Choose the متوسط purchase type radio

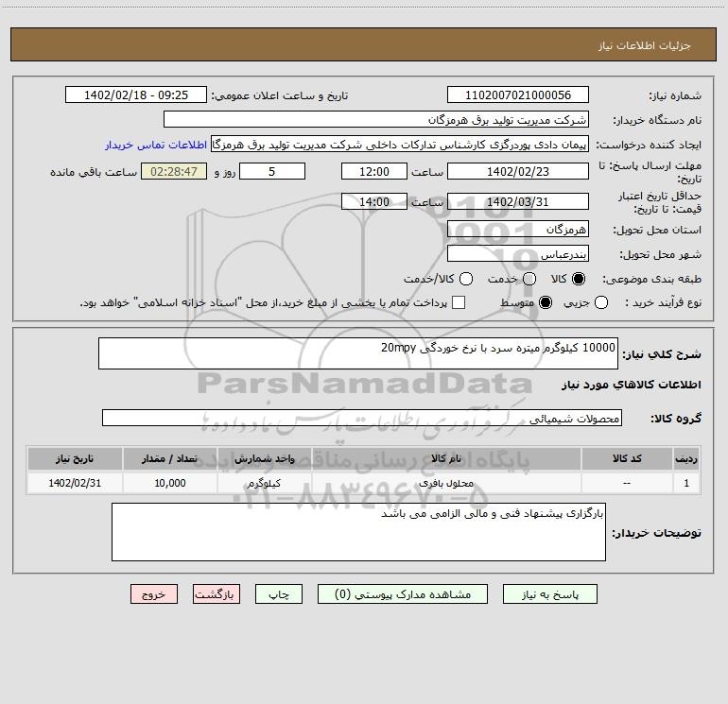(x=546, y=302)
